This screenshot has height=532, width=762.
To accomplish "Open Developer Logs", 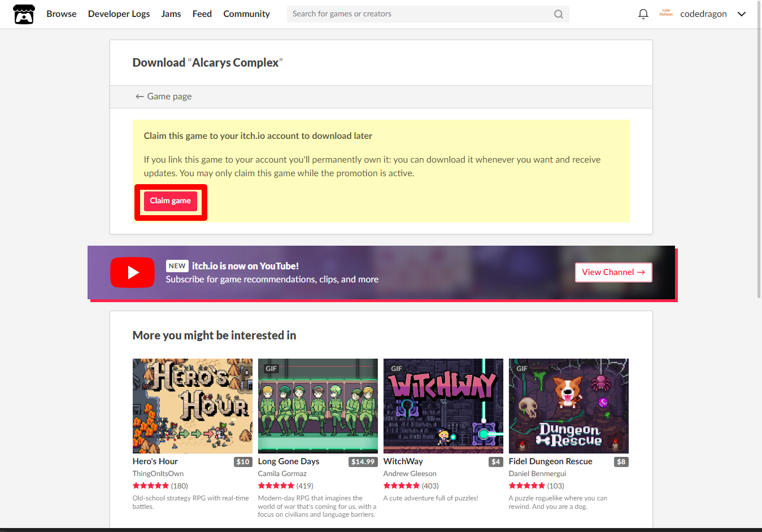I will (x=119, y=14).
